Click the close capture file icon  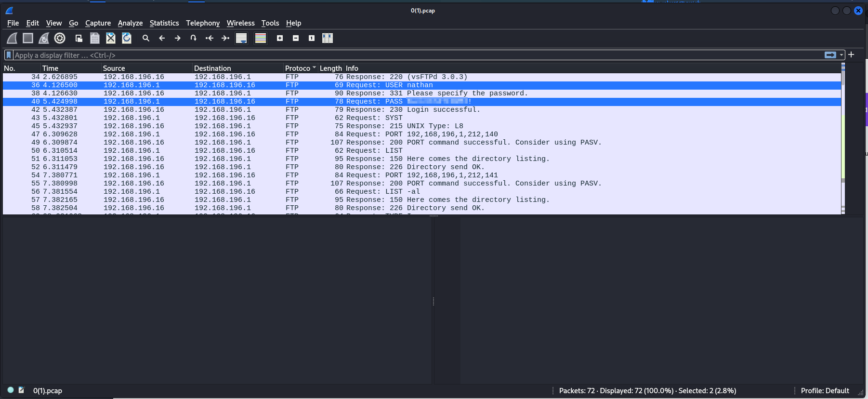coord(111,38)
